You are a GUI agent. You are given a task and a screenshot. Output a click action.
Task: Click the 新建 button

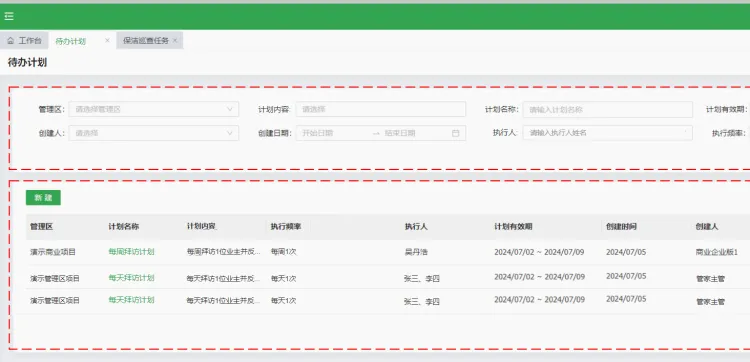[x=43, y=197]
